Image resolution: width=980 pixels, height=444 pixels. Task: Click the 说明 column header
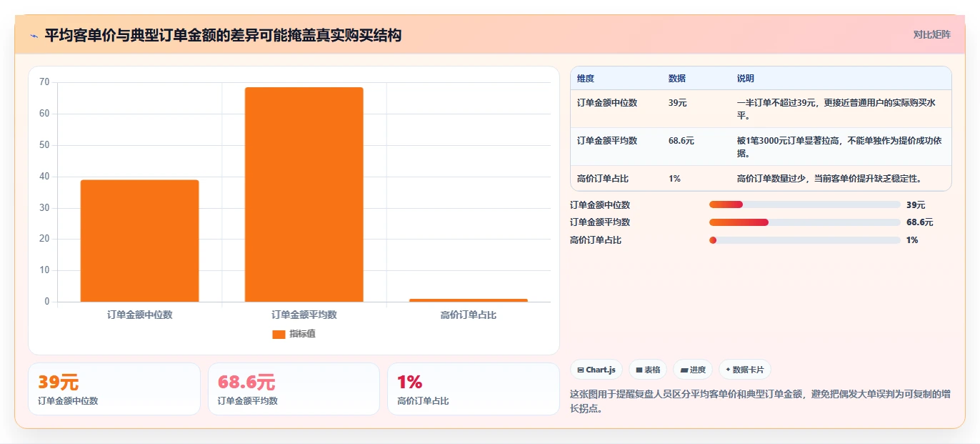(746, 79)
